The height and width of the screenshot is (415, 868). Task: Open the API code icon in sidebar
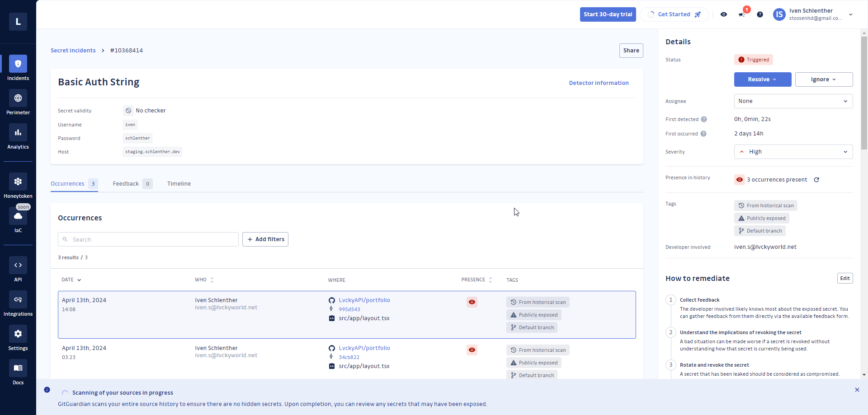18,266
